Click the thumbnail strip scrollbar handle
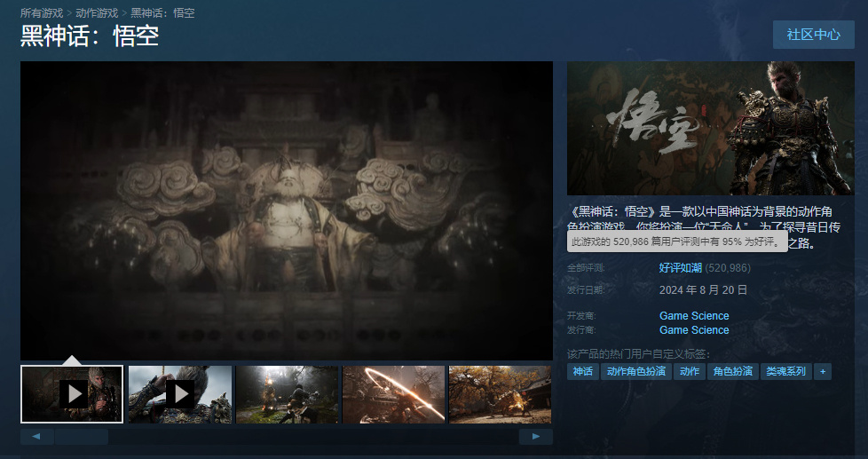Viewport: 868px width, 459px height. (82, 436)
